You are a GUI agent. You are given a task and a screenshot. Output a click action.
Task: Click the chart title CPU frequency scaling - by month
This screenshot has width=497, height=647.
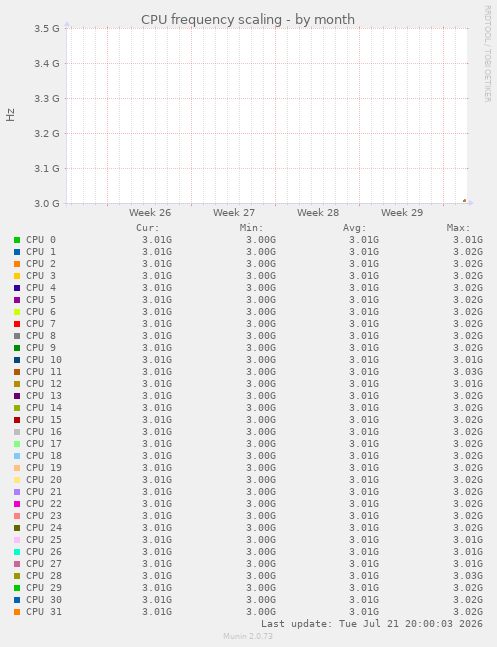point(248,19)
